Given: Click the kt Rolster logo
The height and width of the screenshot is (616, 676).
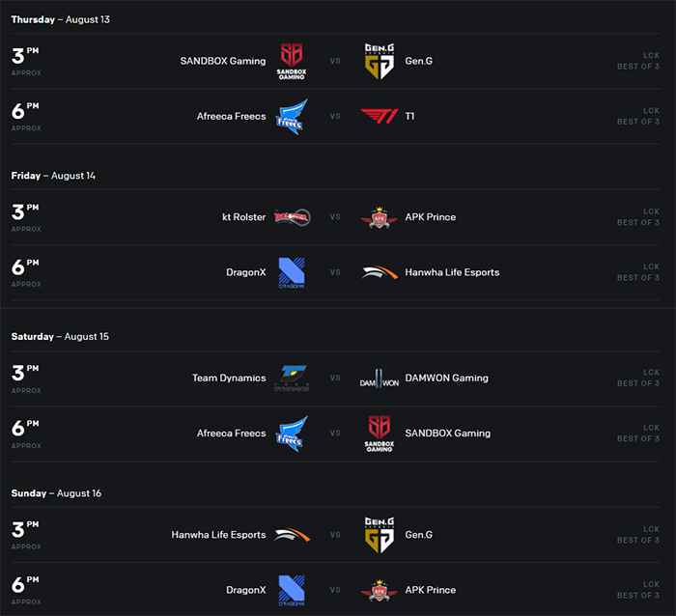Looking at the screenshot, I should [x=293, y=217].
